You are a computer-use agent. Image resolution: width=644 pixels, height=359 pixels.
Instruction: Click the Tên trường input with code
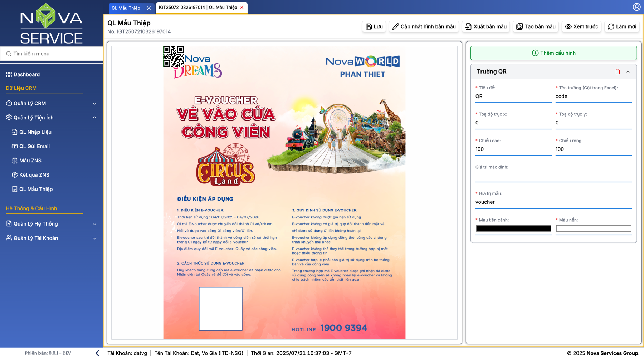point(594,97)
